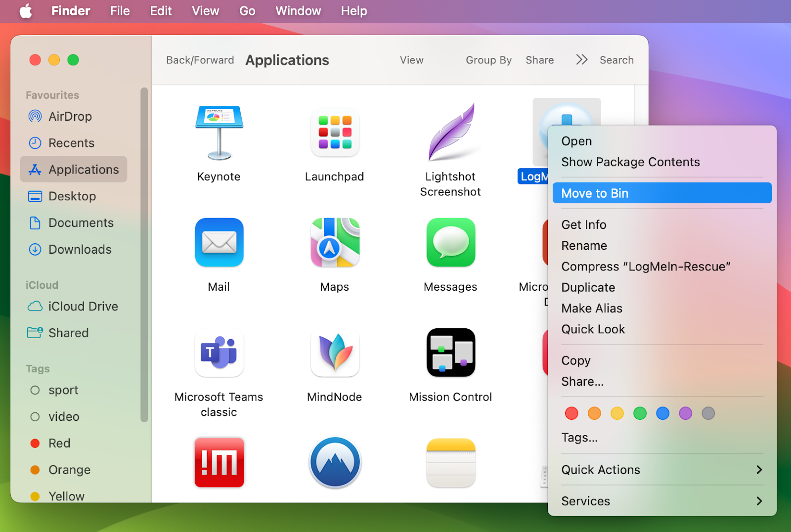Click the Recents clock icon
791x532 pixels.
tap(35, 143)
